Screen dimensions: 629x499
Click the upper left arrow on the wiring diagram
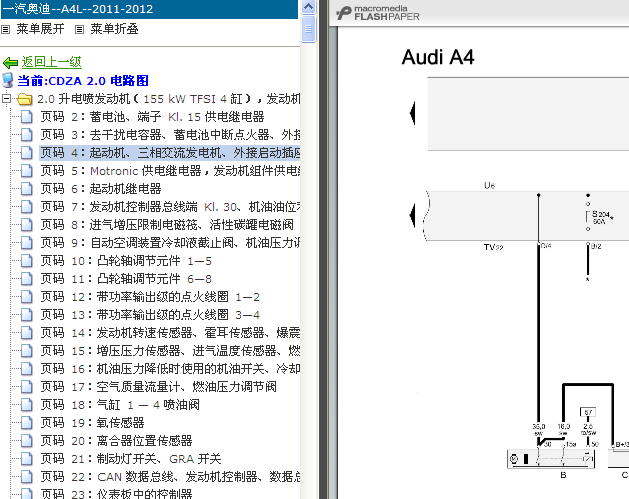pos(412,113)
